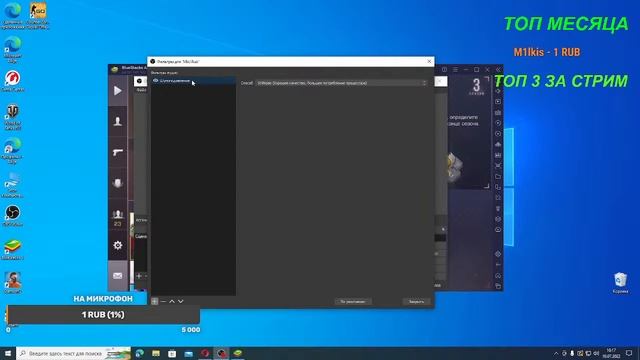Open the notification center icon
Screen dimensions: 640x360
629,353
